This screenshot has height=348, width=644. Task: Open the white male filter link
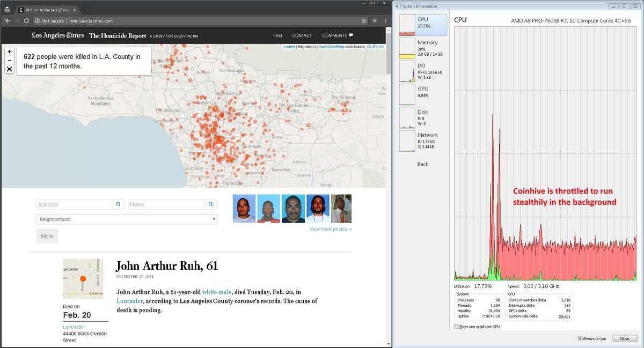[x=217, y=292]
